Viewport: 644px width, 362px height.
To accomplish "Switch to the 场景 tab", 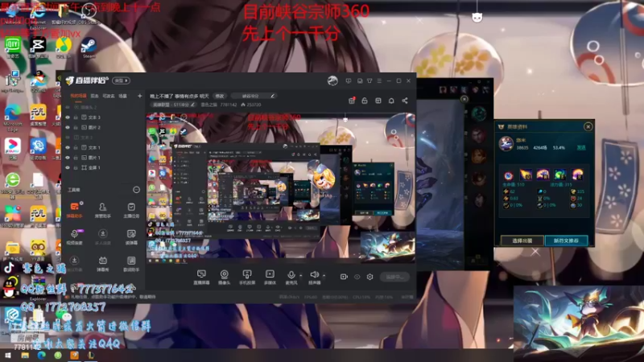I will pos(123,96).
